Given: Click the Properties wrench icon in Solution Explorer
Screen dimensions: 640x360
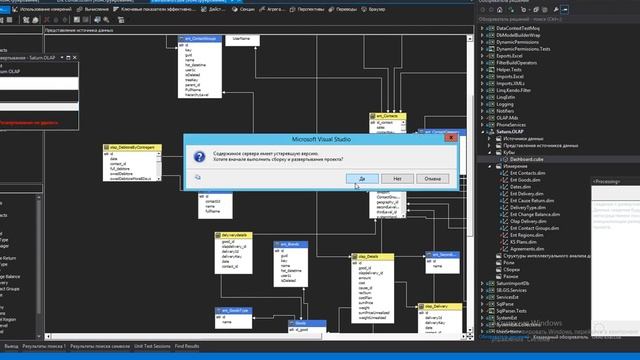Looking at the screenshot, I should click(x=556, y=9).
